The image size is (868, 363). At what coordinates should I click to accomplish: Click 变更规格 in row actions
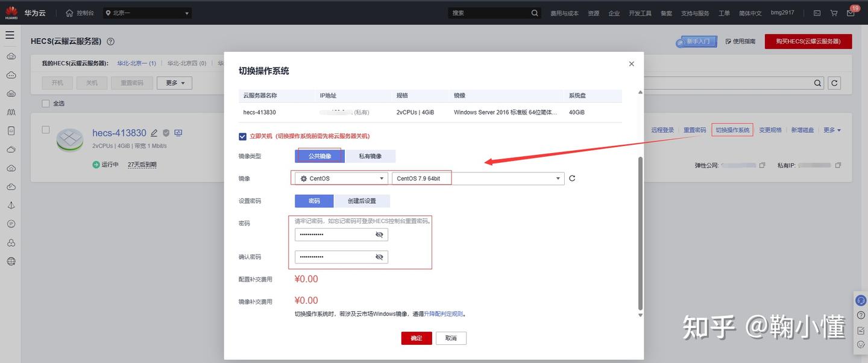[x=770, y=130]
